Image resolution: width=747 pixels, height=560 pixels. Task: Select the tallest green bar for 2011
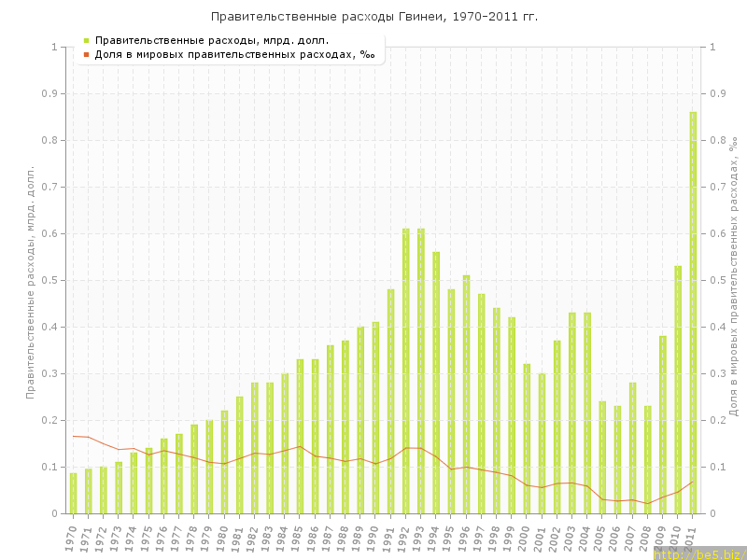[x=693, y=313]
